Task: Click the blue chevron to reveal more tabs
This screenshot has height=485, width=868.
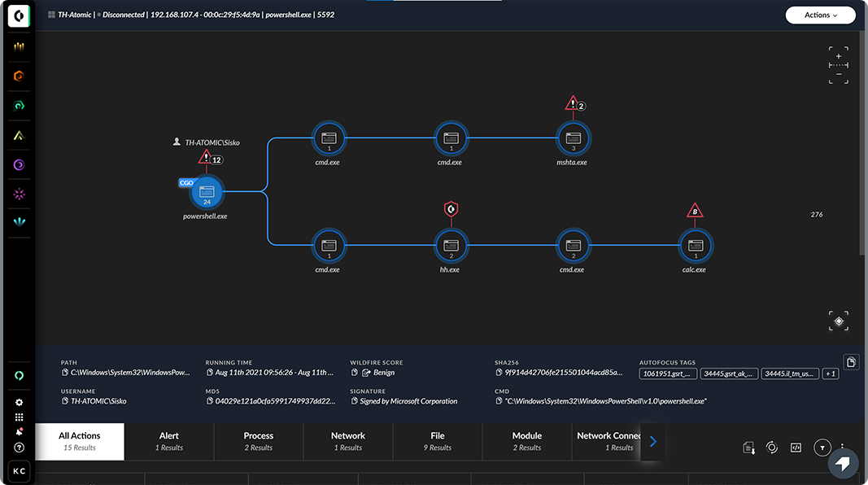Action: 652,442
